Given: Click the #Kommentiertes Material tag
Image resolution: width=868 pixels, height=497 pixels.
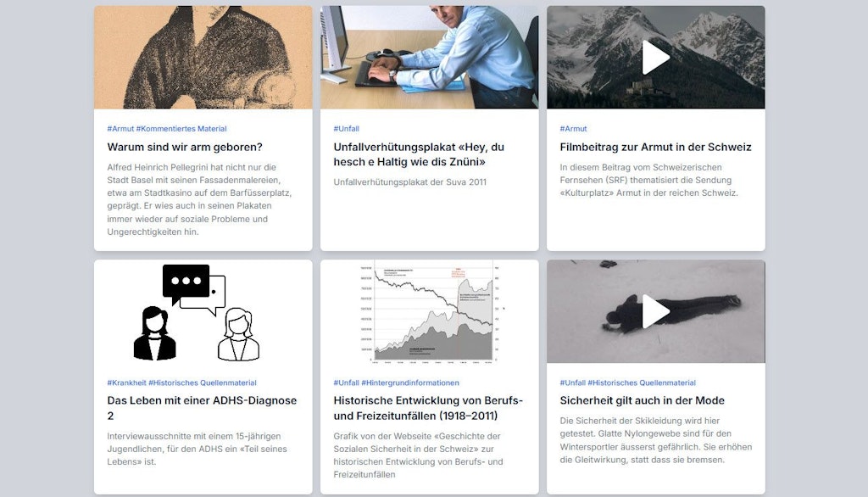Looking at the screenshot, I should pyautogui.click(x=181, y=129).
